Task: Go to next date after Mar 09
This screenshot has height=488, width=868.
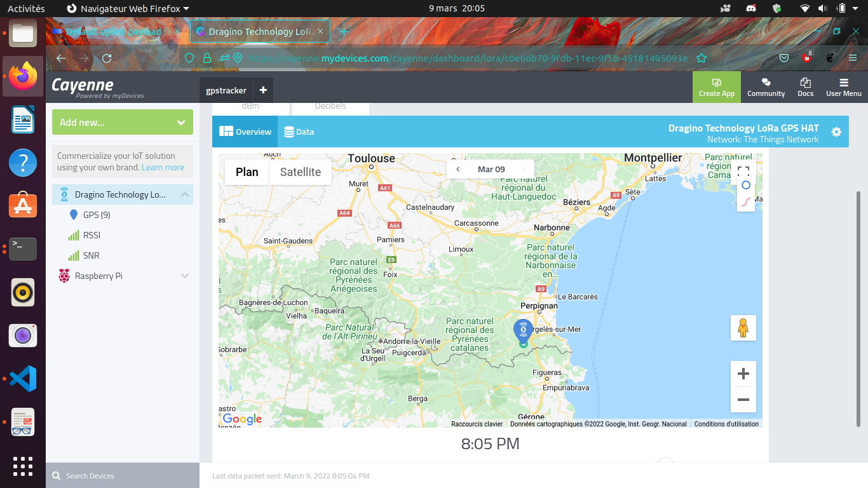Action: point(523,169)
